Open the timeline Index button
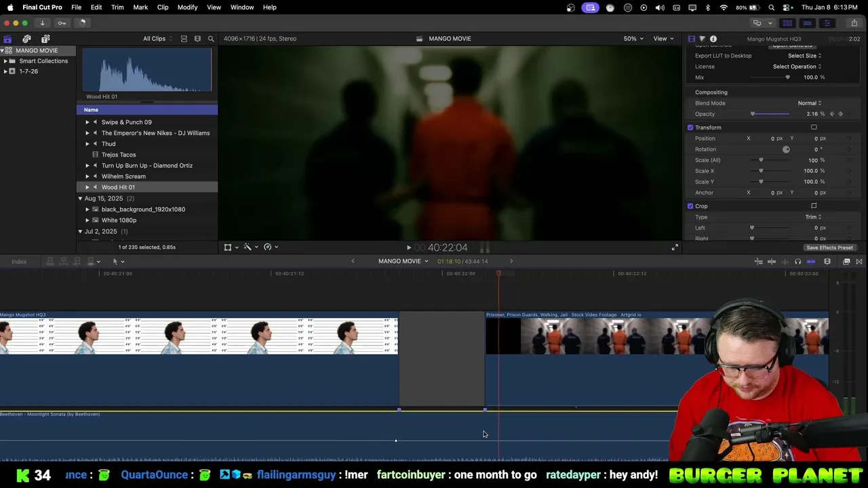 pos(19,262)
